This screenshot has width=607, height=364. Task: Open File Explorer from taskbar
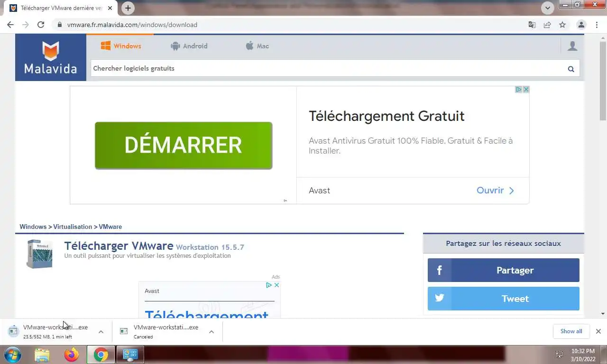pyautogui.click(x=42, y=355)
